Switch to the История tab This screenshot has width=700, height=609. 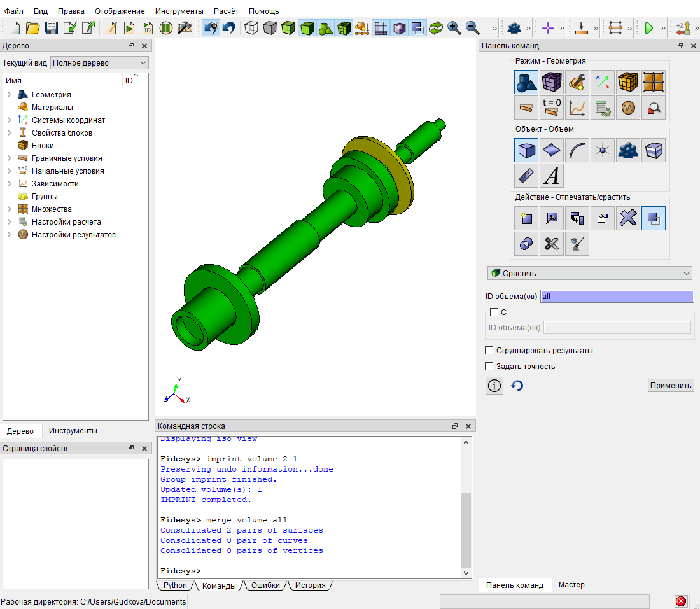pyautogui.click(x=311, y=585)
